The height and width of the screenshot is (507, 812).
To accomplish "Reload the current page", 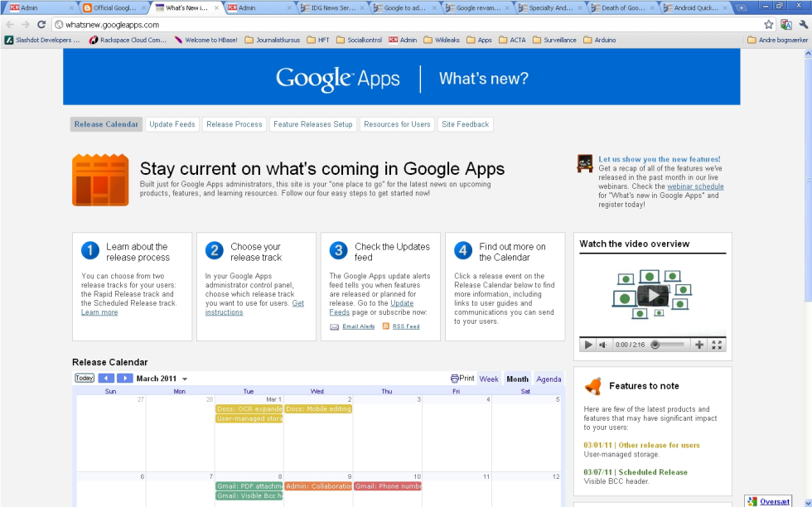I will tap(41, 25).
